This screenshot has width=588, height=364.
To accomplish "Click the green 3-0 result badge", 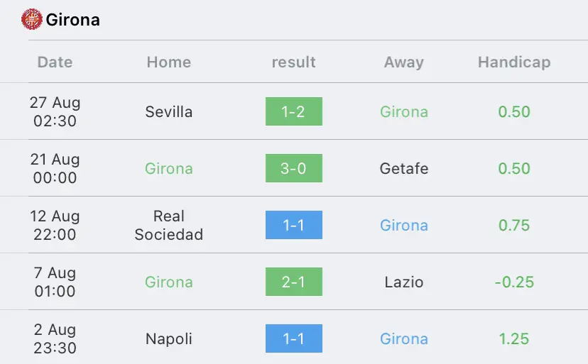I will 293,168.
